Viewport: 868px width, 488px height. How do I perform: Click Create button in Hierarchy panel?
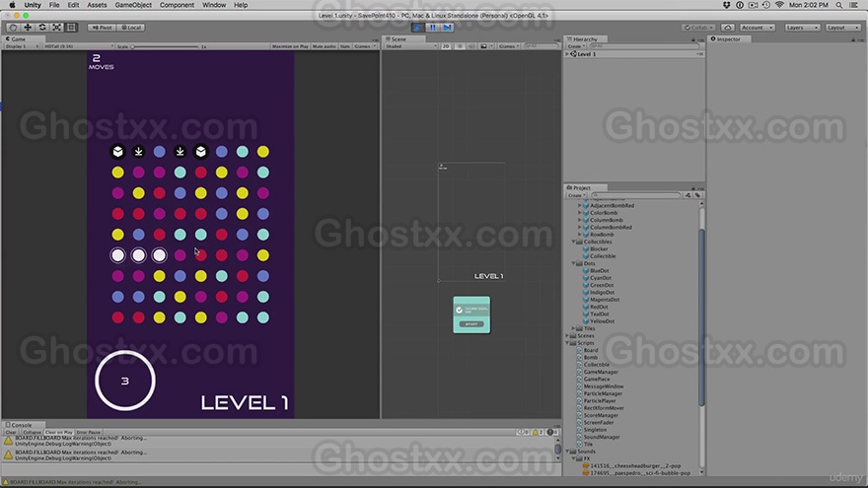point(576,46)
